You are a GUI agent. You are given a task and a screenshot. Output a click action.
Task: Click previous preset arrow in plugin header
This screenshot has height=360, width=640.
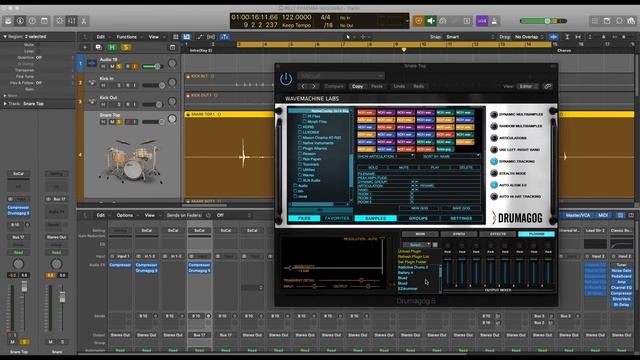tap(303, 86)
